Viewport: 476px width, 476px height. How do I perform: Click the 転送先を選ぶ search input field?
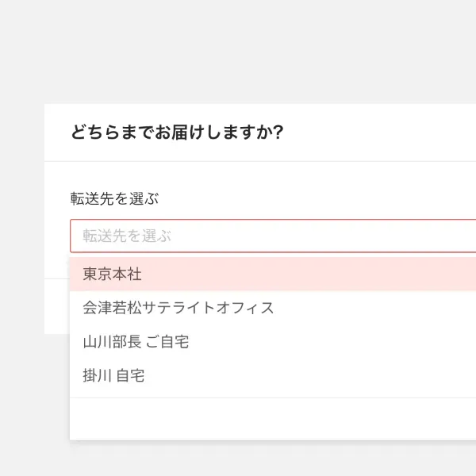pos(270,236)
